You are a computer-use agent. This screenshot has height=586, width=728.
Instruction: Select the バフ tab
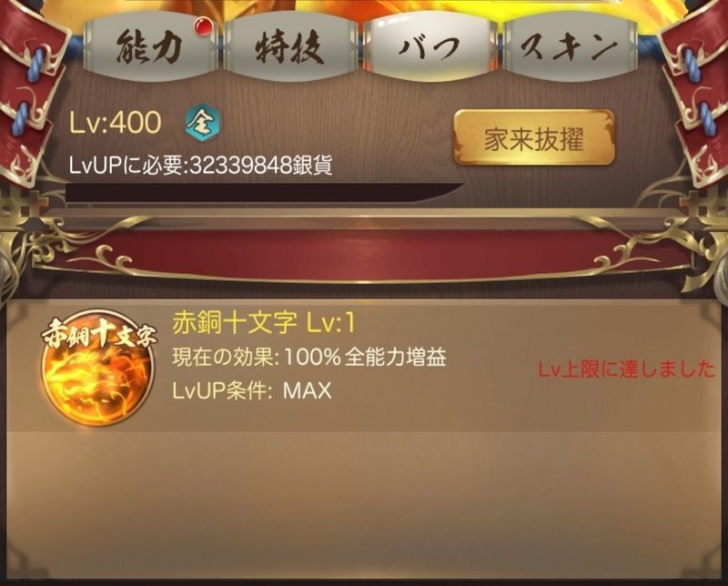point(430,46)
